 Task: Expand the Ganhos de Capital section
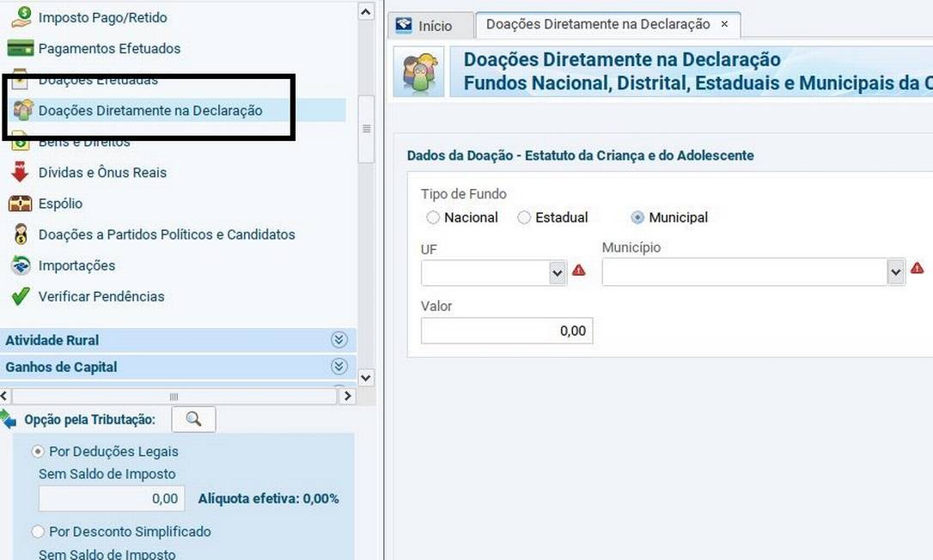[x=339, y=367]
